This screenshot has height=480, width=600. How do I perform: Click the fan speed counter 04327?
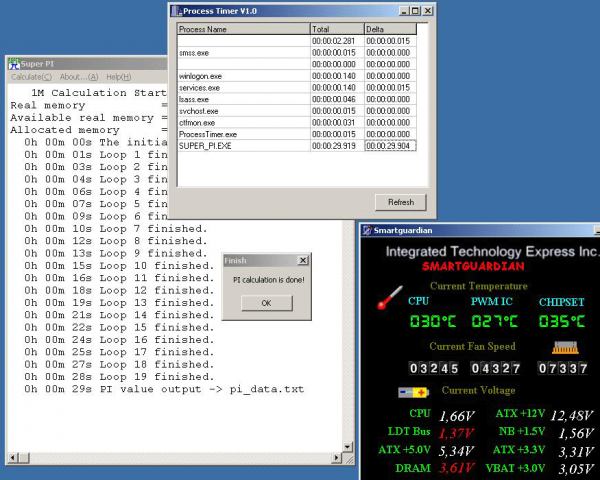point(496,368)
